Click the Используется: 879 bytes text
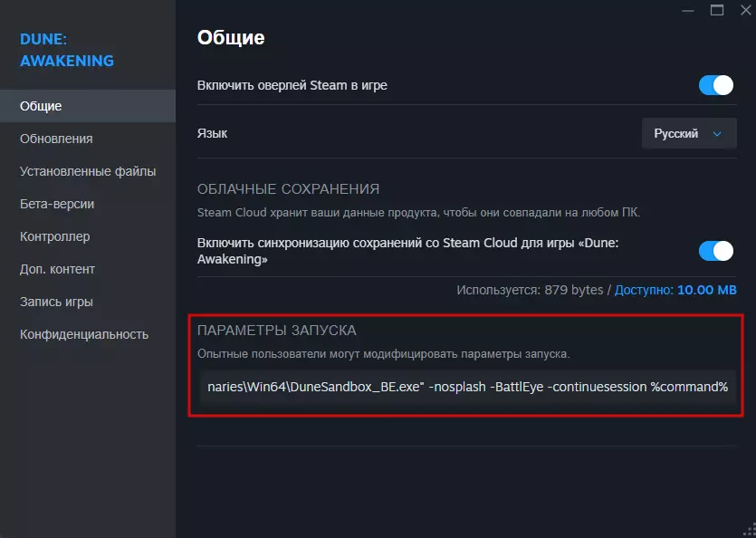The width and height of the screenshot is (756, 538). (x=530, y=290)
